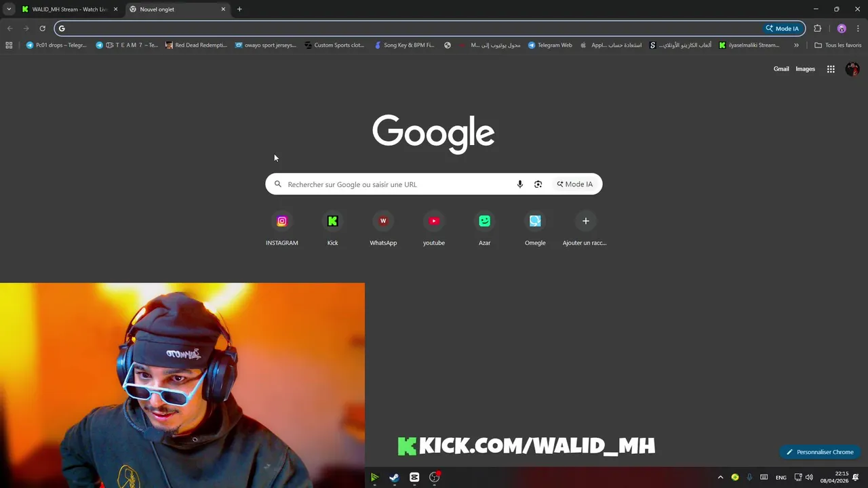The image size is (868, 488).
Task: Close the WALID_MH Stream tab
Action: [115, 9]
